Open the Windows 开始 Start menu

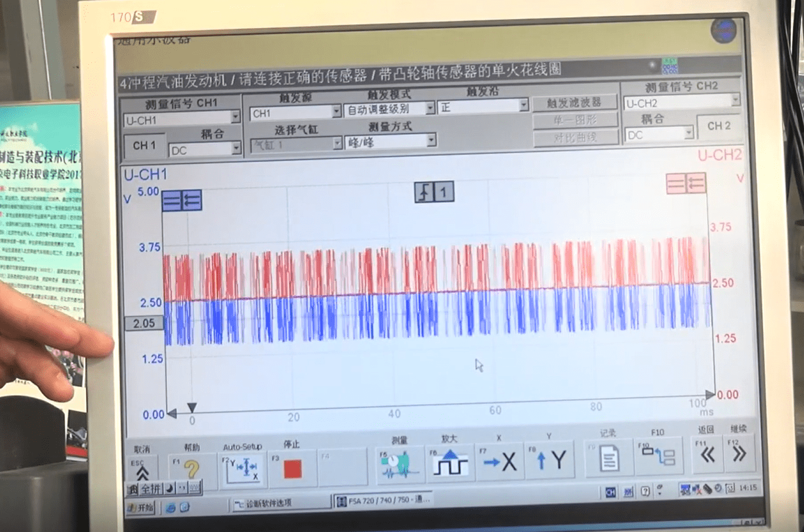(x=140, y=507)
